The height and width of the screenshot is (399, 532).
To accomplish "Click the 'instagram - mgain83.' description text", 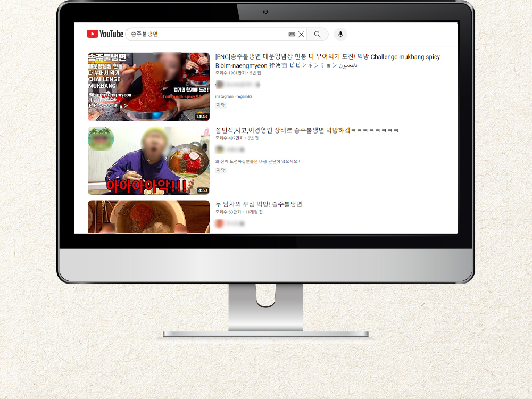I will (234, 96).
